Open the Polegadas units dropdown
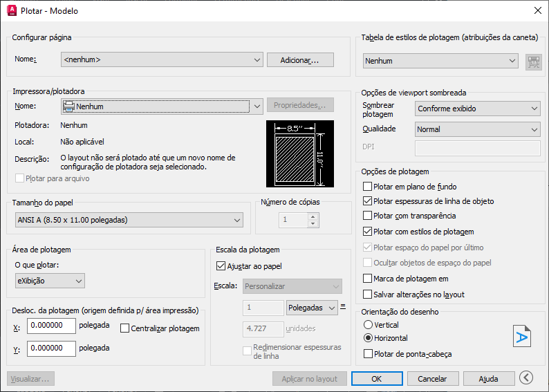549x392 pixels. [312, 308]
